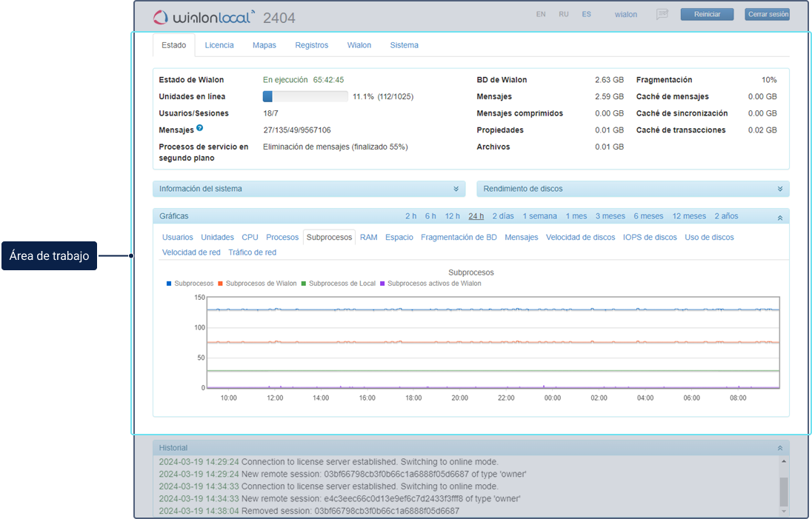Click 'En ejecución' status text
812x519 pixels.
point(285,80)
